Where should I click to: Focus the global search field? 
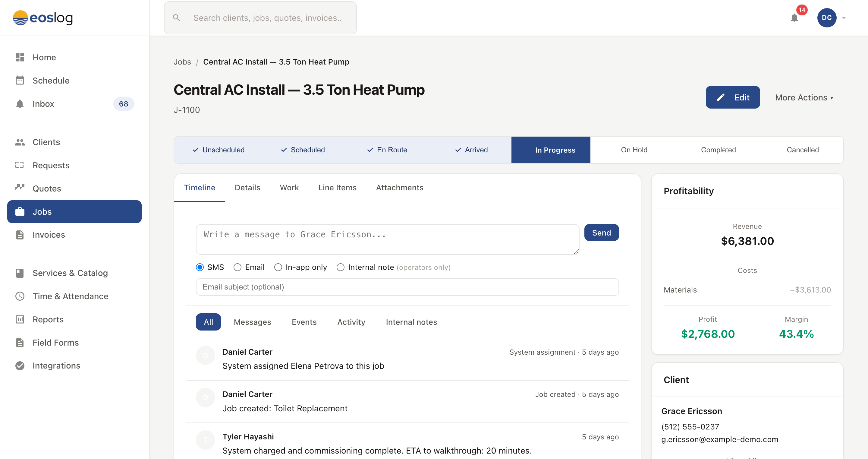click(260, 18)
